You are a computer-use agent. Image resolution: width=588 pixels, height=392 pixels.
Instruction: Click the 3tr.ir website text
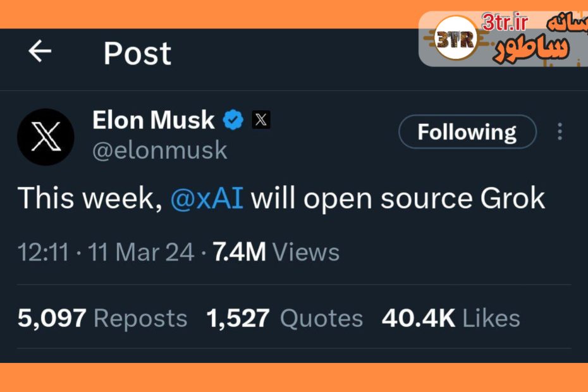coord(504,23)
